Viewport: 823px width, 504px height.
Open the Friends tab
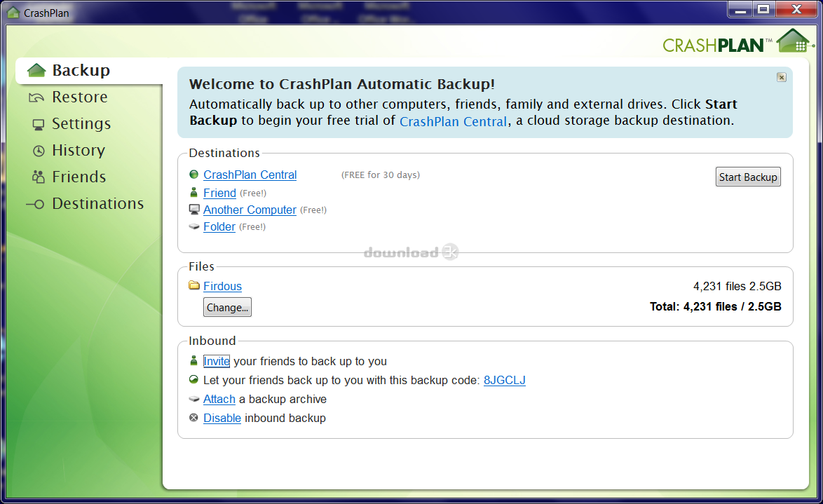point(79,177)
